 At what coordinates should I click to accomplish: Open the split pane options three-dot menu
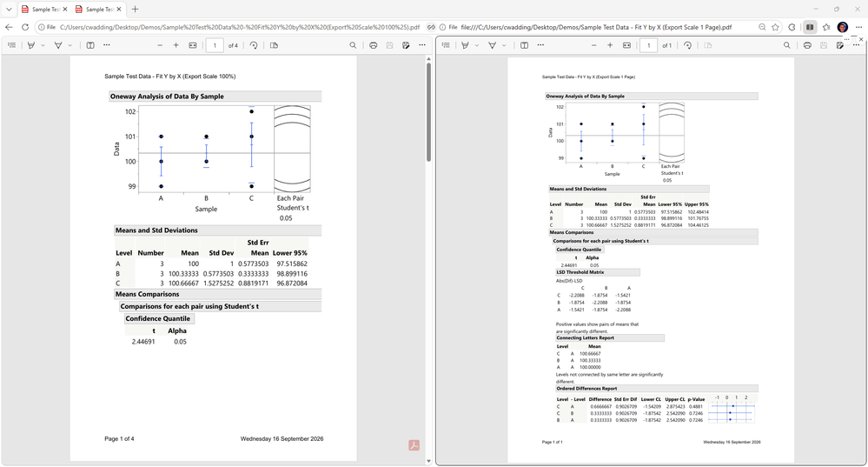click(846, 39)
